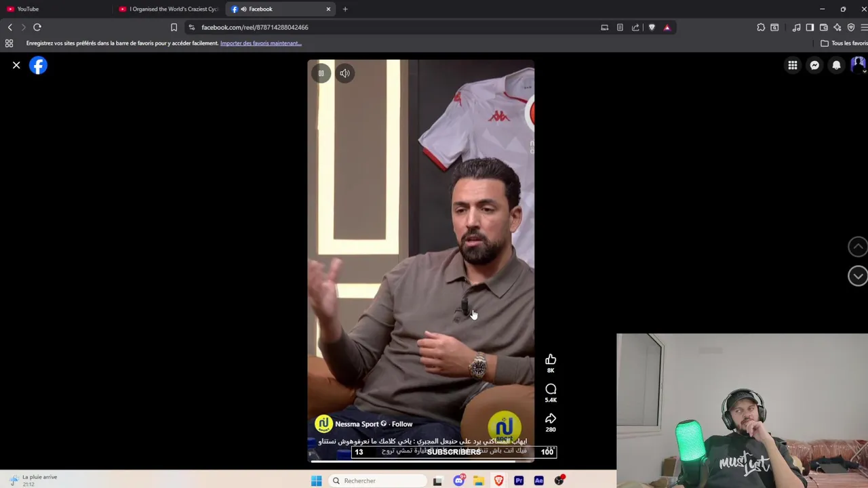Open weather widget 'La pluie arrive'

33,480
